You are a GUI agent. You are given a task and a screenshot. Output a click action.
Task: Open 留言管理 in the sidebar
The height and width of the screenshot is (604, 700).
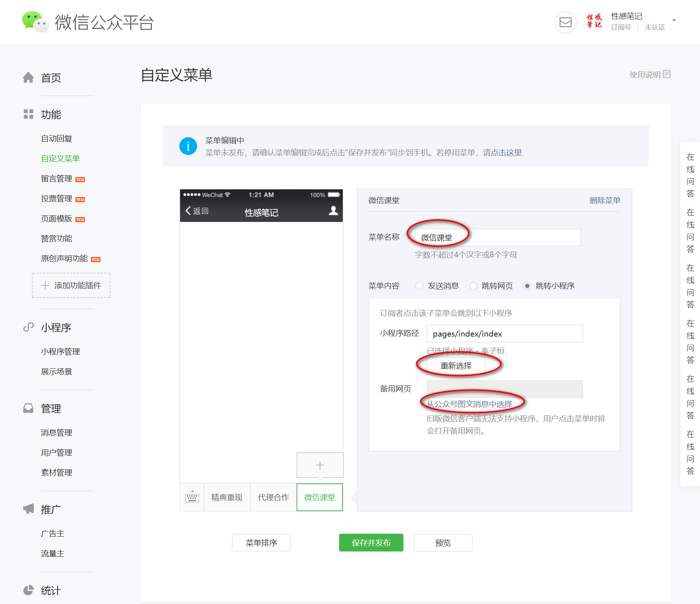(57, 179)
